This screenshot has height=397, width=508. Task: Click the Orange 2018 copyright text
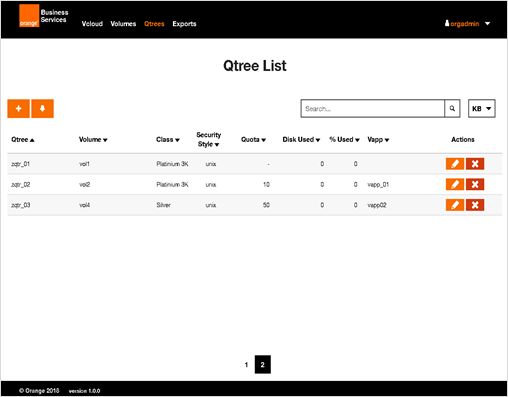pyautogui.click(x=39, y=391)
